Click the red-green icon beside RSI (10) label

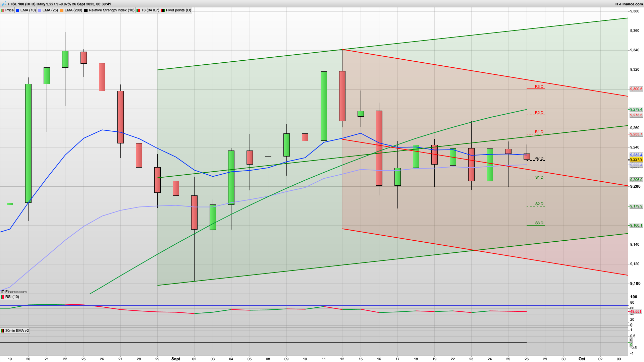[x=2, y=297]
